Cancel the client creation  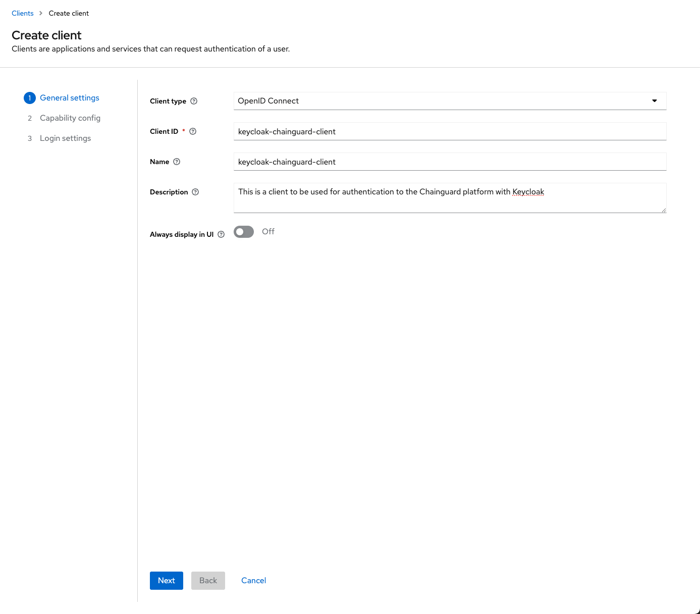click(x=253, y=581)
